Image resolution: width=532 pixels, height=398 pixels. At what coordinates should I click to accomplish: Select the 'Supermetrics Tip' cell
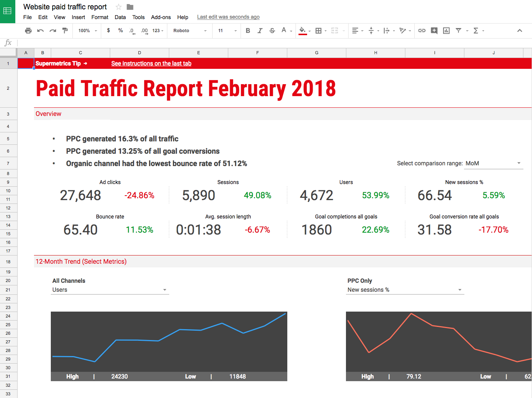[x=61, y=64]
